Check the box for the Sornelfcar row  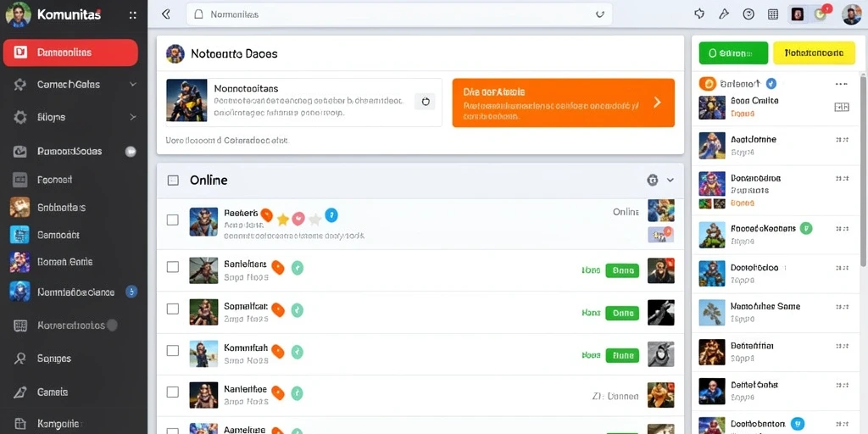(173, 309)
